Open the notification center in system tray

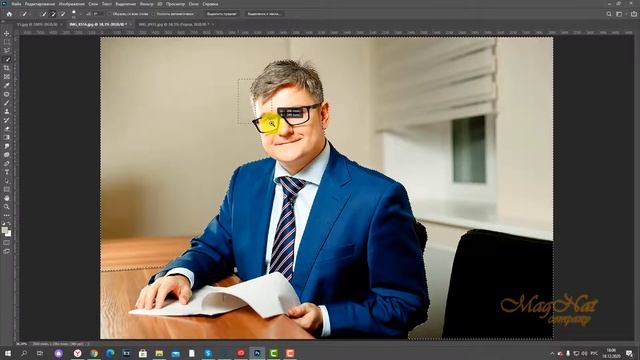tap(629, 353)
